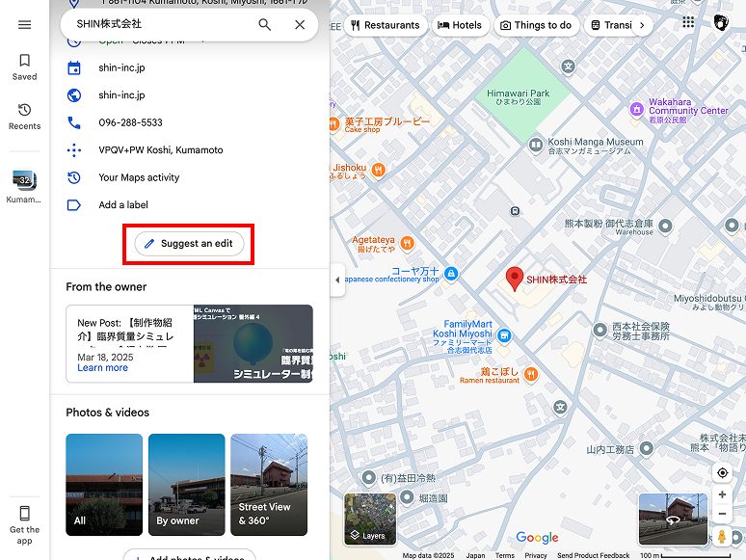Click Agetateya restaurant marker
This screenshot has width=746, height=560.
tap(407, 244)
